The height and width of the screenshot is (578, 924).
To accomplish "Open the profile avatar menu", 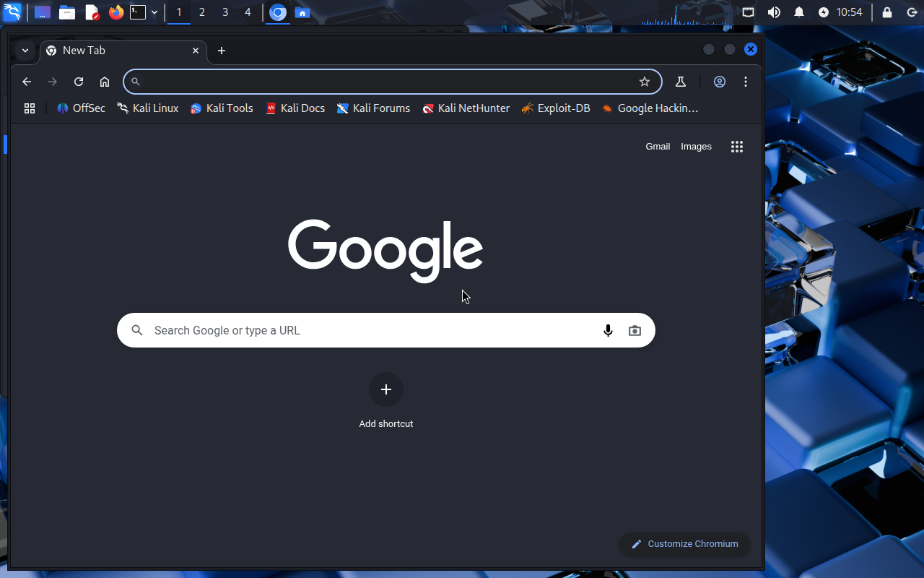I will tap(720, 82).
